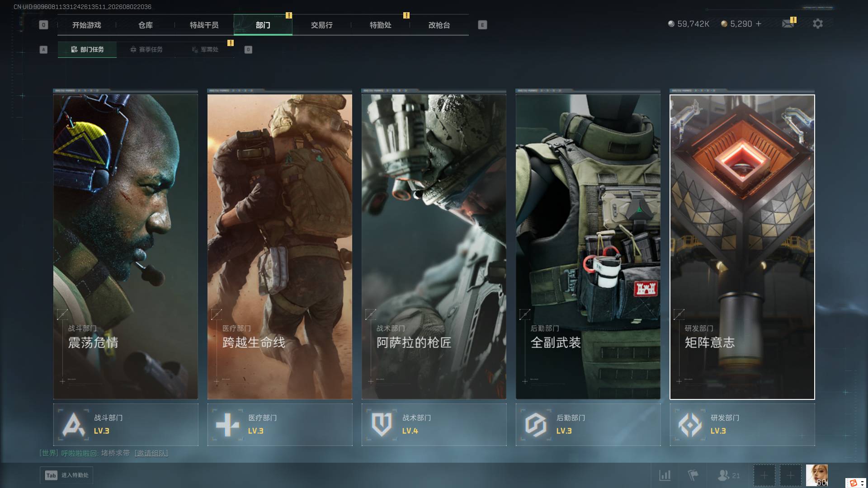Screen dimensions: 868x488
Task: Click the 战斗部门 LV.3 level panel
Action: [x=126, y=425]
